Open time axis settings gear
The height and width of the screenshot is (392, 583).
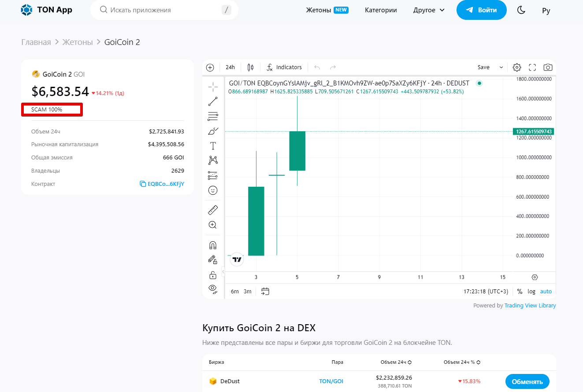click(x=535, y=277)
